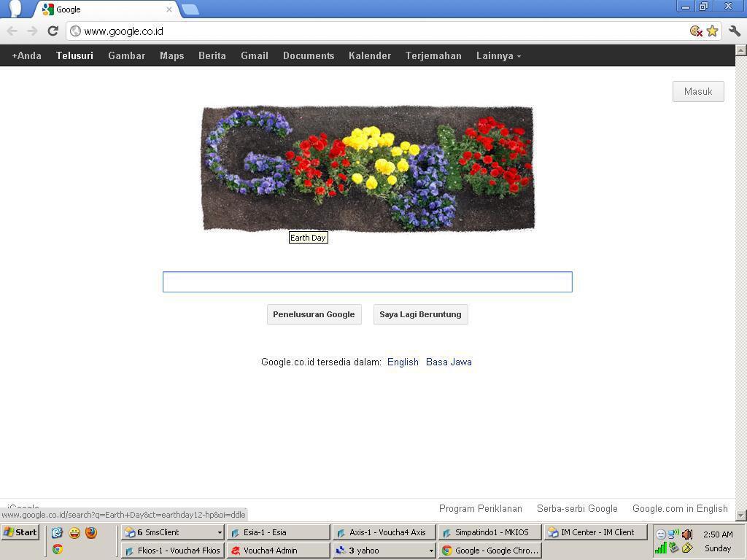The image size is (747, 560).
Task: Open the Windows Start menu
Action: click(20, 532)
